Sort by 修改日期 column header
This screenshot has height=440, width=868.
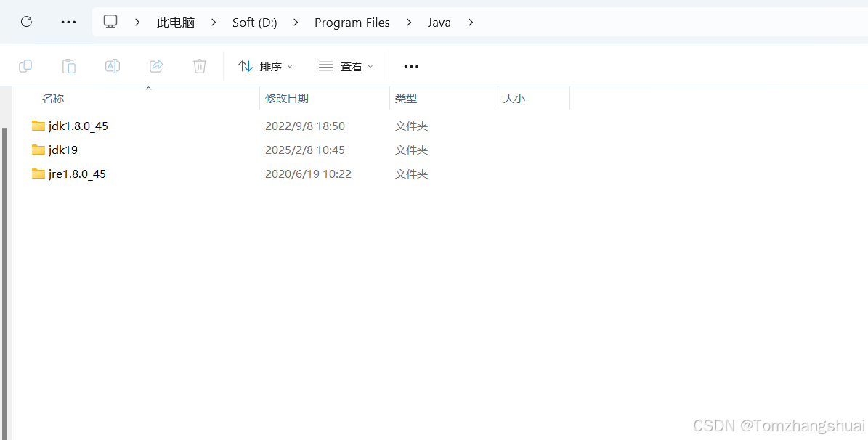coord(288,97)
